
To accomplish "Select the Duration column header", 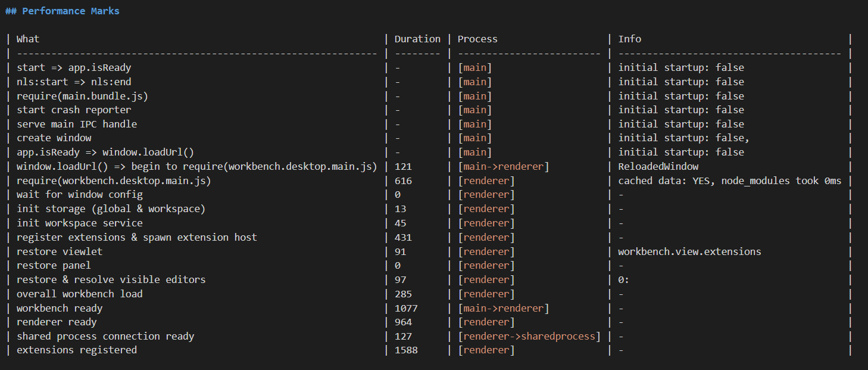I will [x=417, y=39].
